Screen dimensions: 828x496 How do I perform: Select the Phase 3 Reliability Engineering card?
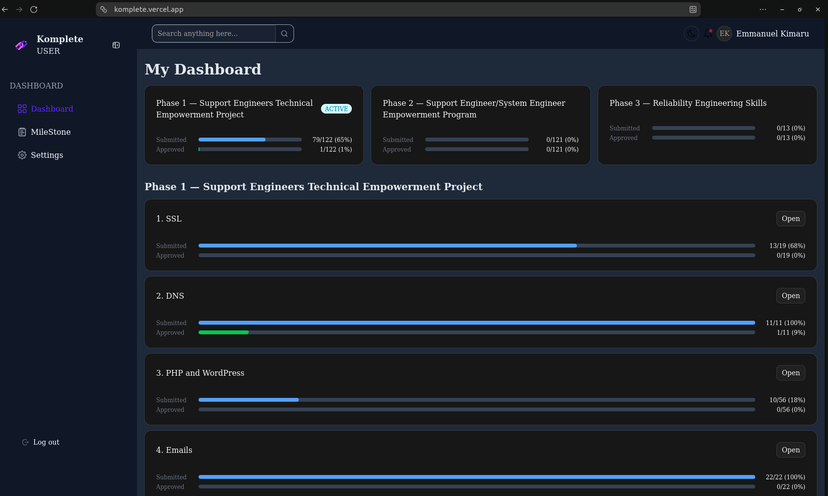click(x=707, y=125)
